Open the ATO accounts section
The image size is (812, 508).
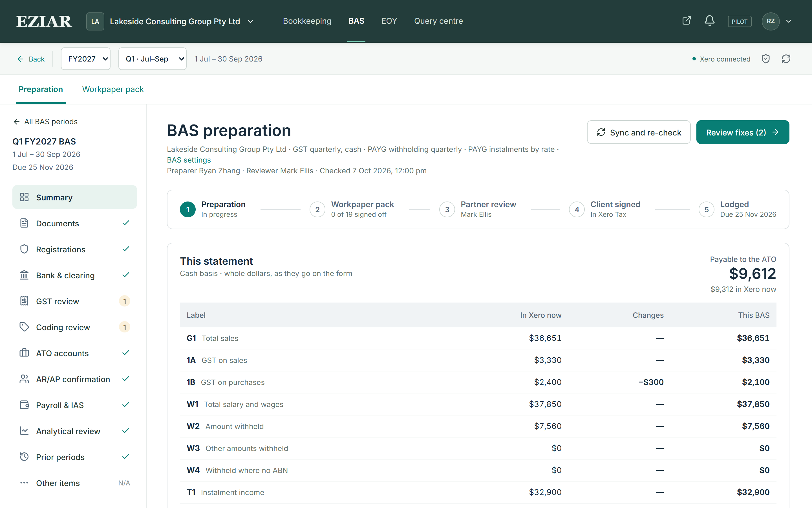(x=74, y=353)
